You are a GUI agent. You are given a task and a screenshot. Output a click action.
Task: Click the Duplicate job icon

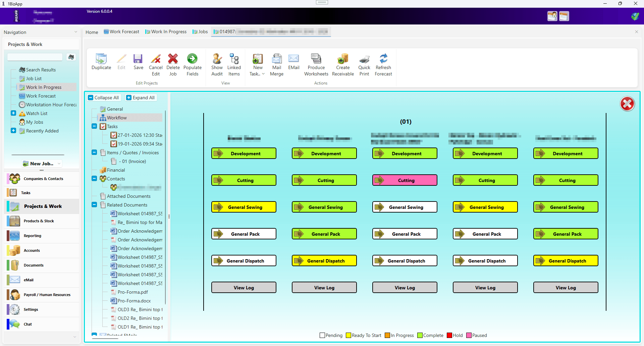[x=101, y=59]
